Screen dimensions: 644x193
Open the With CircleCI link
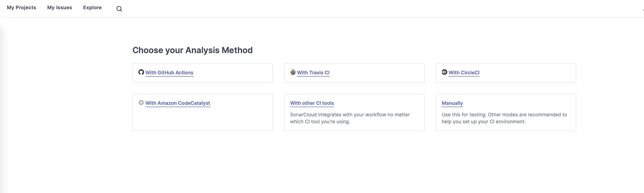point(464,72)
